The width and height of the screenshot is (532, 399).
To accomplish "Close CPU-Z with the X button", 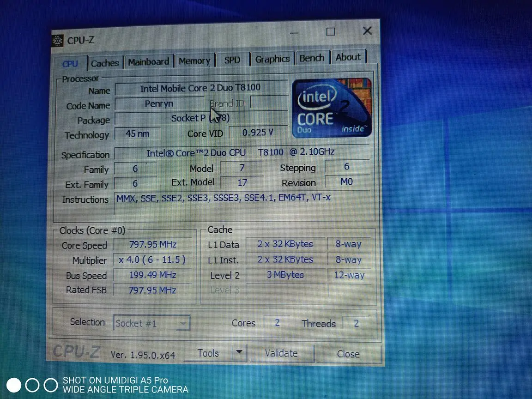I will point(367,31).
